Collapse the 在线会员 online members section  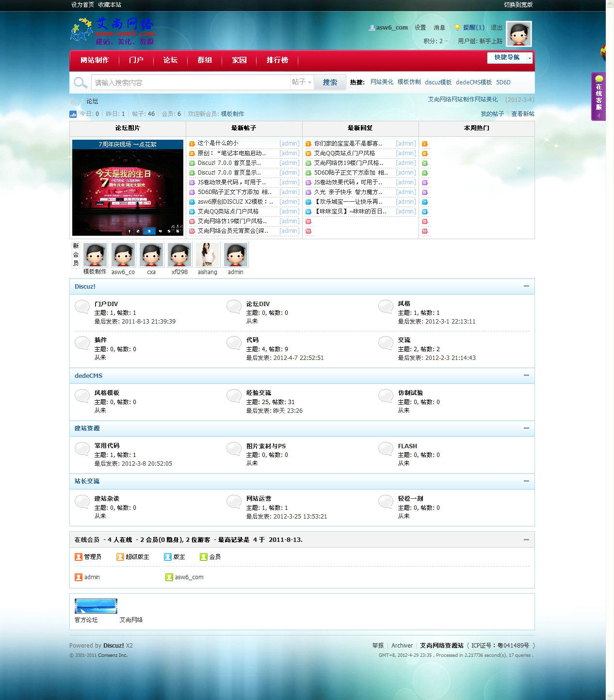pyautogui.click(x=526, y=539)
